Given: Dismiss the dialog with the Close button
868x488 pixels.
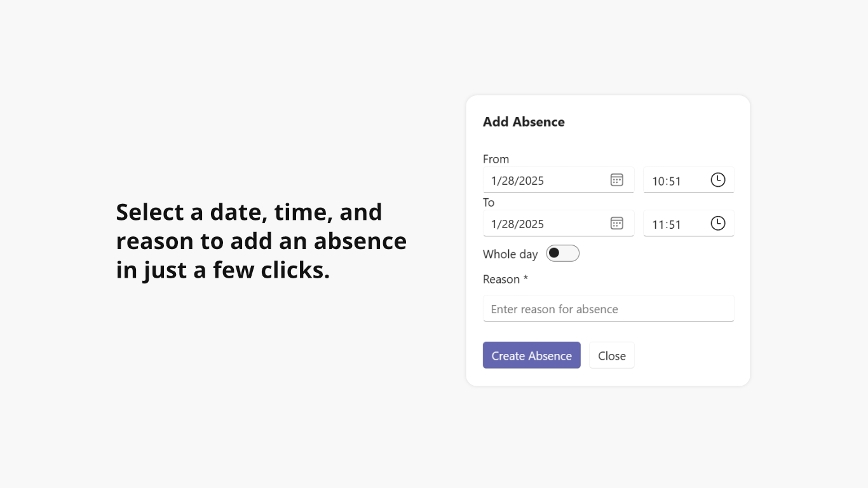Looking at the screenshot, I should (x=611, y=356).
